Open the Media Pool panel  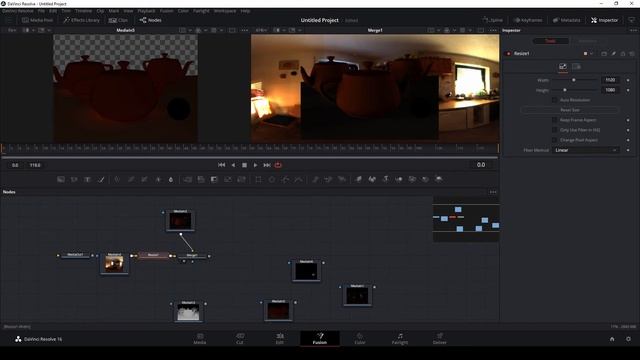[x=37, y=20]
